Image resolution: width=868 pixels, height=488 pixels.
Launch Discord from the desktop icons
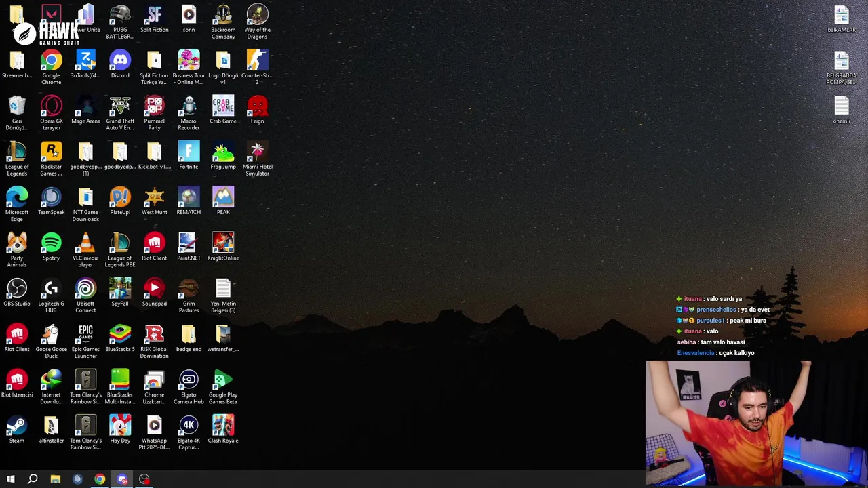point(120,62)
